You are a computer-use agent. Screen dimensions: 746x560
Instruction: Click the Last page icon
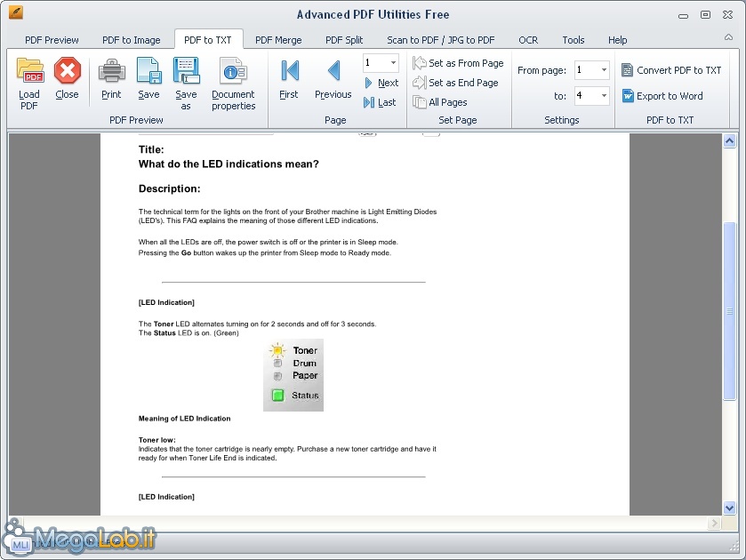point(369,102)
